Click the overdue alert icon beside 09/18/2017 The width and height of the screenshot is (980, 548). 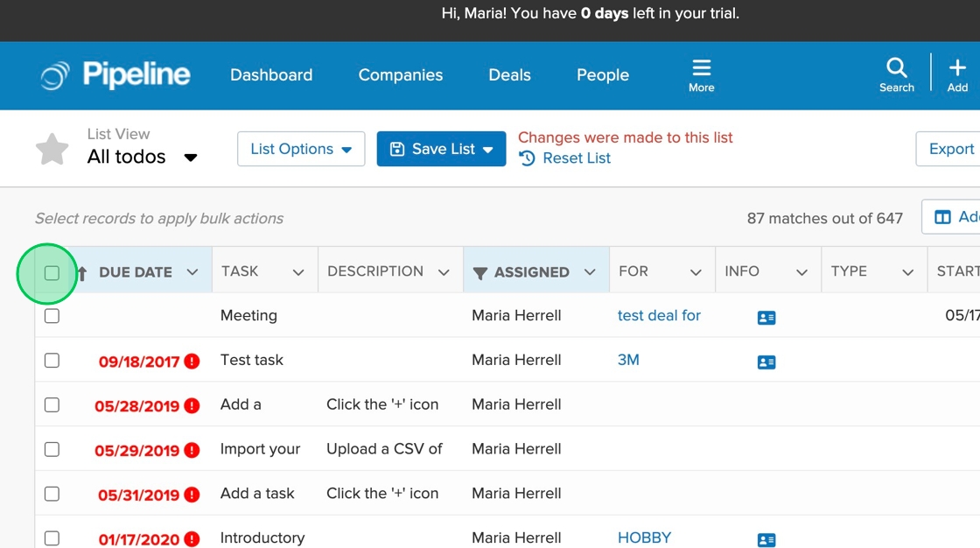pyautogui.click(x=192, y=362)
